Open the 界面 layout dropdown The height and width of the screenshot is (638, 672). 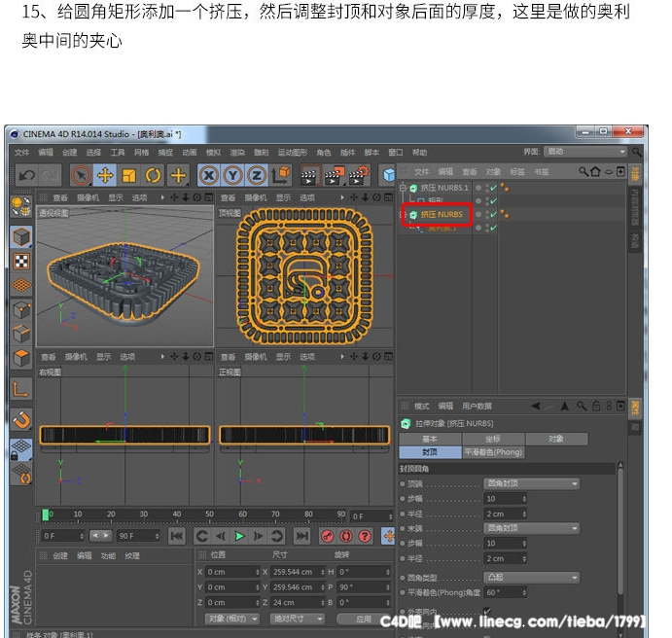(585, 152)
